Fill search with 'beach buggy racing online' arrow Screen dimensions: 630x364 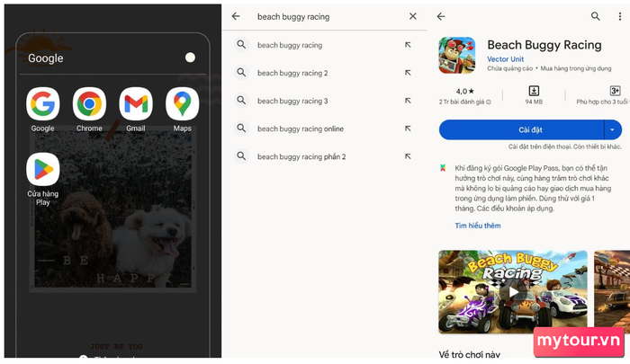(408, 129)
